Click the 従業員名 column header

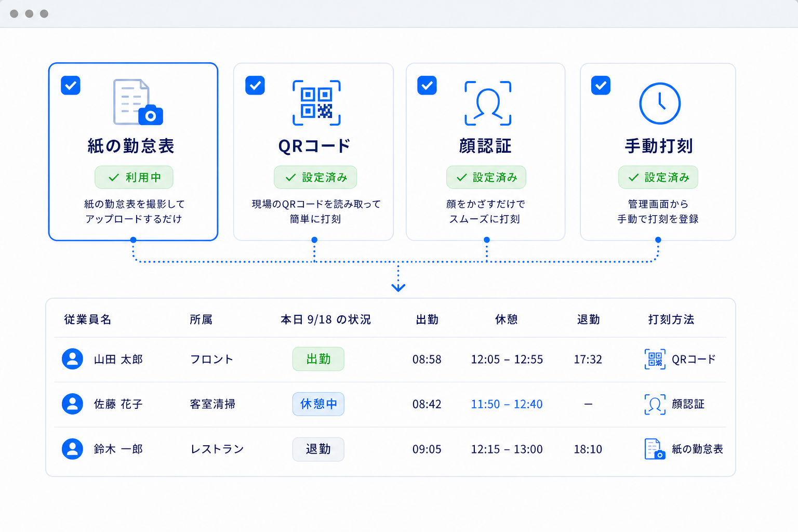click(88, 320)
